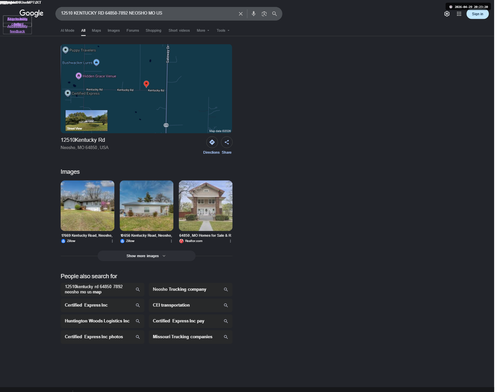Switch to the Forums tab

[x=132, y=30]
